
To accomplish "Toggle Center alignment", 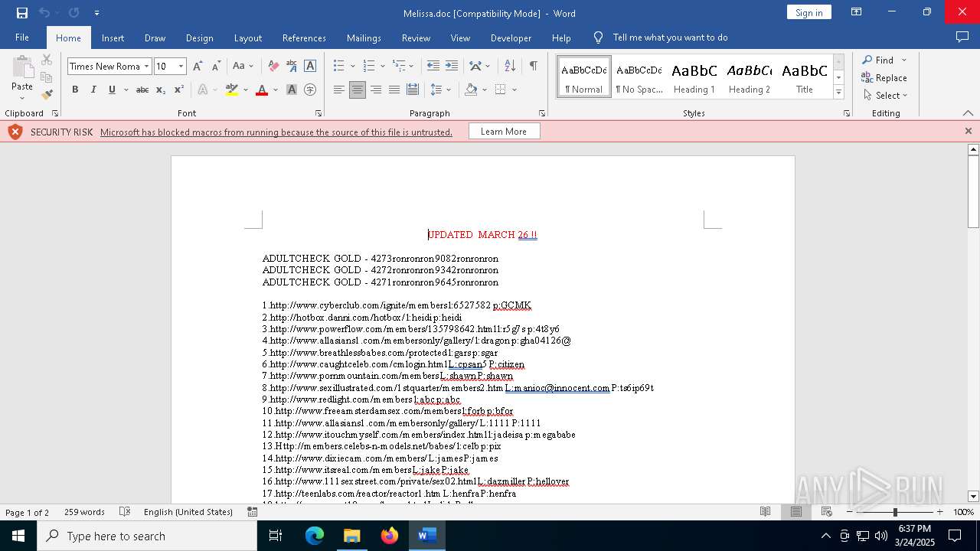I will point(358,90).
